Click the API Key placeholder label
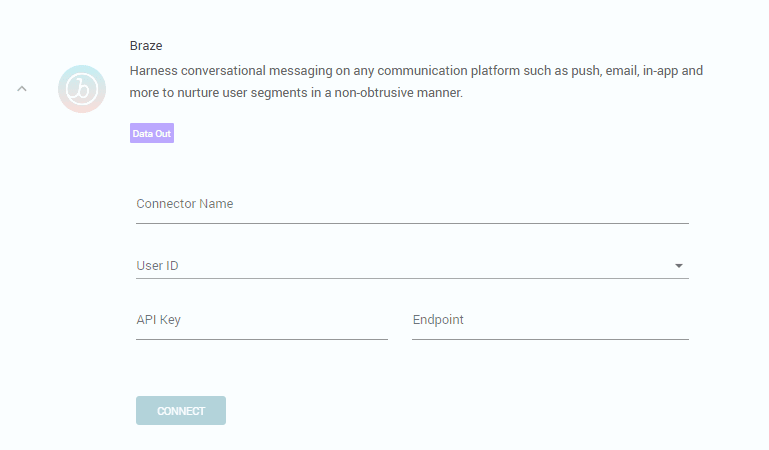This screenshot has width=769, height=450. click(159, 320)
